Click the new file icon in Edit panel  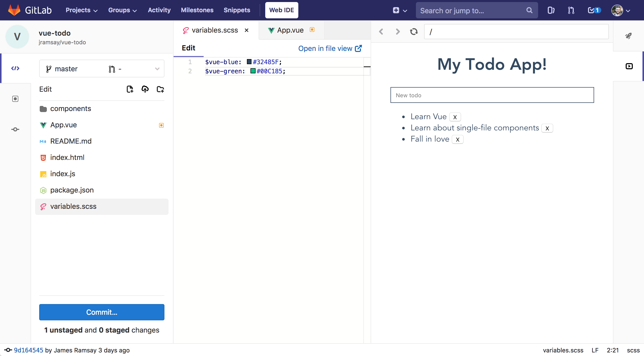[x=130, y=89]
